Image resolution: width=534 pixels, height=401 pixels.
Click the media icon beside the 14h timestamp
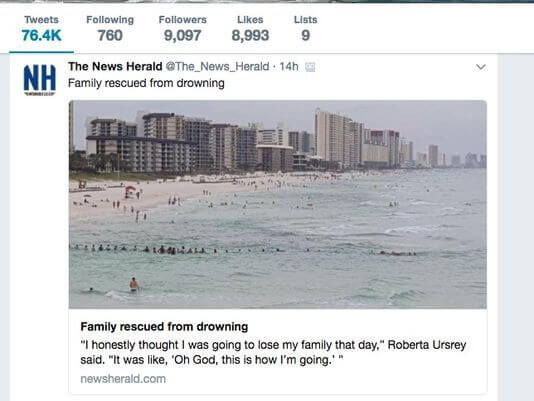pyautogui.click(x=310, y=67)
